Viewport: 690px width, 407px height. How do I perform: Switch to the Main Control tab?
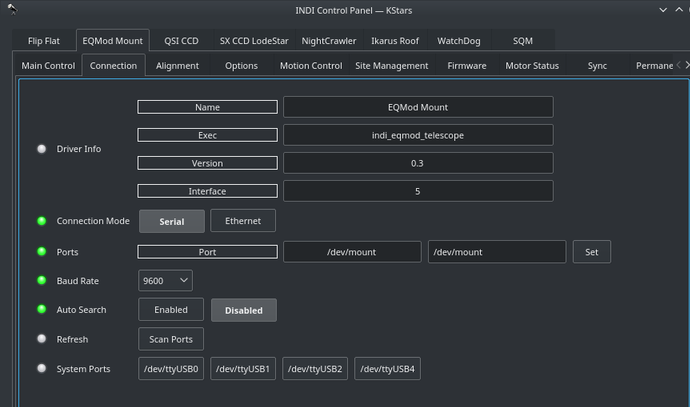pos(48,66)
